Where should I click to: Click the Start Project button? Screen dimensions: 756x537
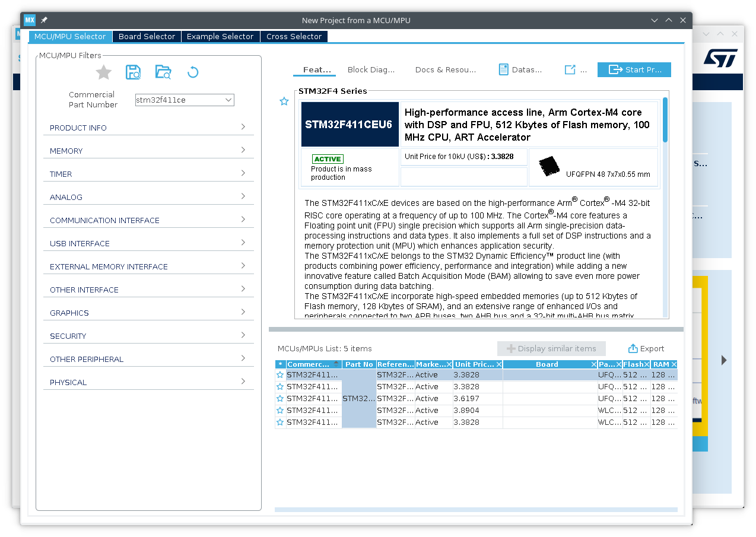(634, 69)
